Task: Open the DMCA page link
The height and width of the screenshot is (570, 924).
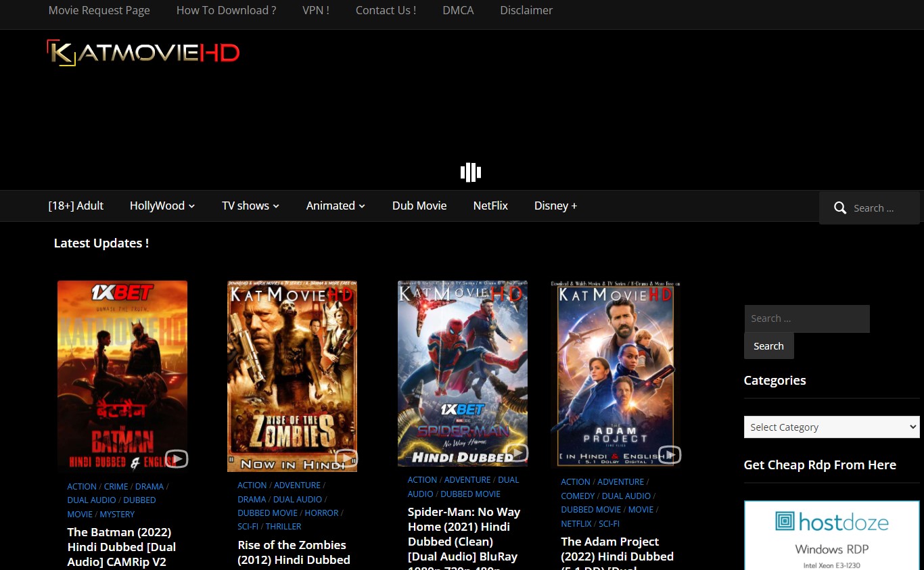Action: (x=458, y=10)
